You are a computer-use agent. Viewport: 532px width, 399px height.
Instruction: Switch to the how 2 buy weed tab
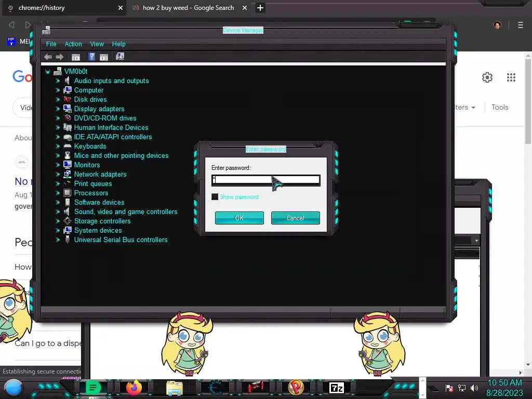pos(188,8)
